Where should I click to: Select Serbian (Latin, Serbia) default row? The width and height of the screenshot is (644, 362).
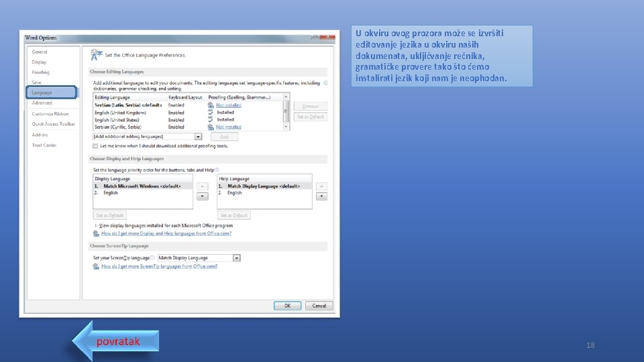[188, 105]
